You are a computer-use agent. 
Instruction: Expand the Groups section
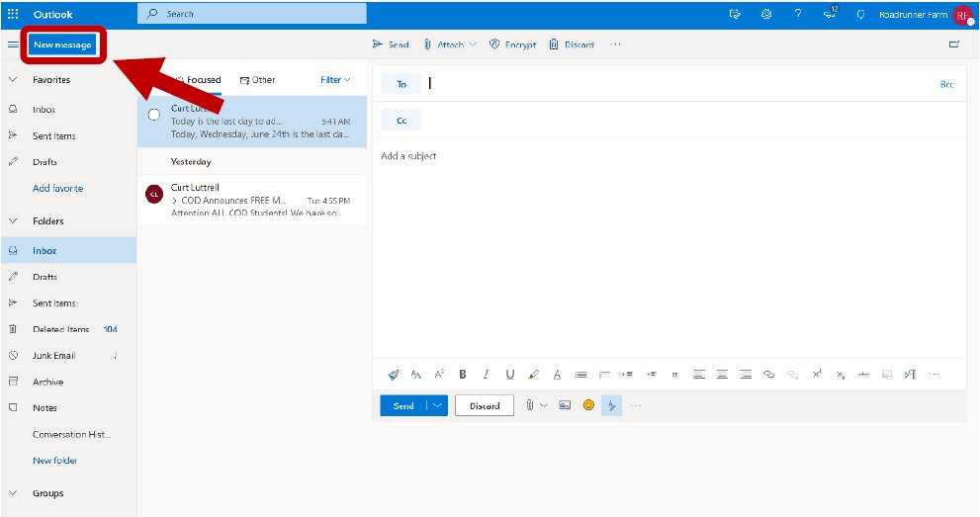point(13,493)
